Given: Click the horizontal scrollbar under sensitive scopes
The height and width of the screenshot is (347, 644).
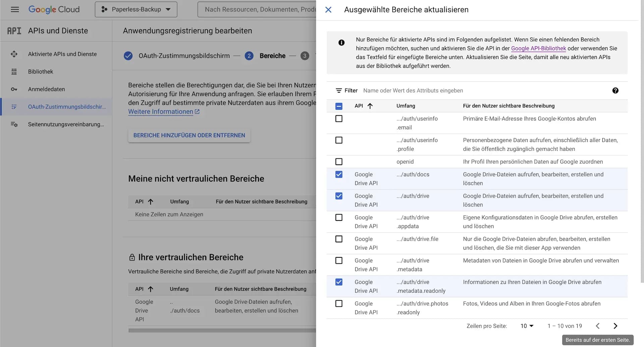Looking at the screenshot, I should [222, 331].
